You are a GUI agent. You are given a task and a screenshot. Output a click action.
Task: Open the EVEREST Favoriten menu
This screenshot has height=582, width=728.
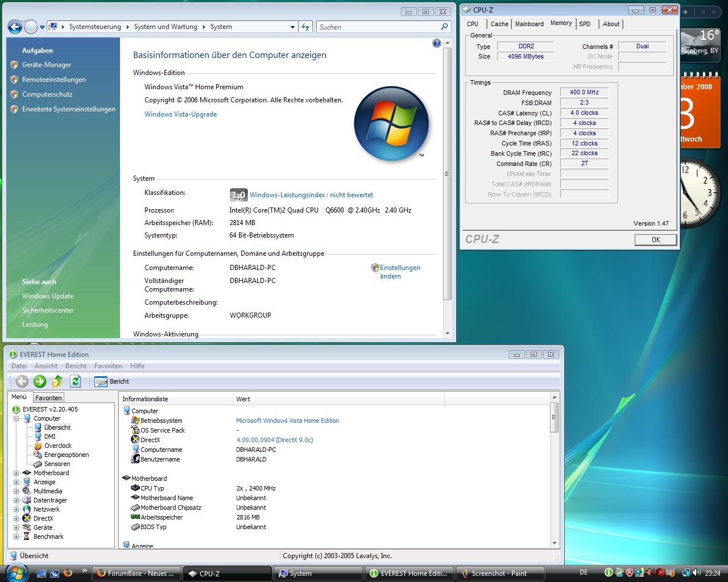click(x=108, y=366)
